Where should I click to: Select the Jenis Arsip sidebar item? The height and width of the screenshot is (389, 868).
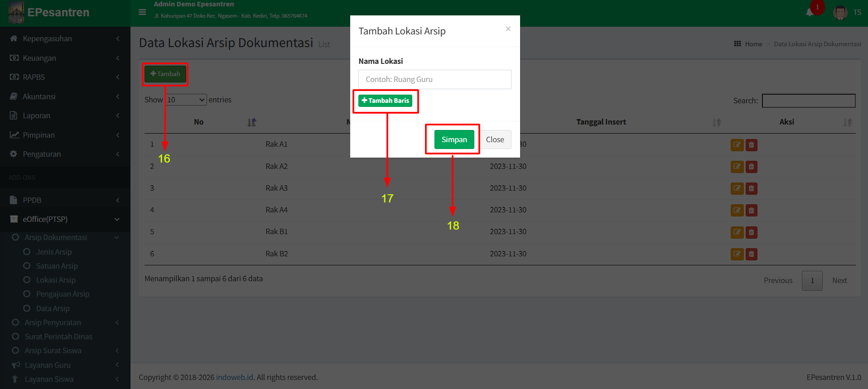coord(53,252)
